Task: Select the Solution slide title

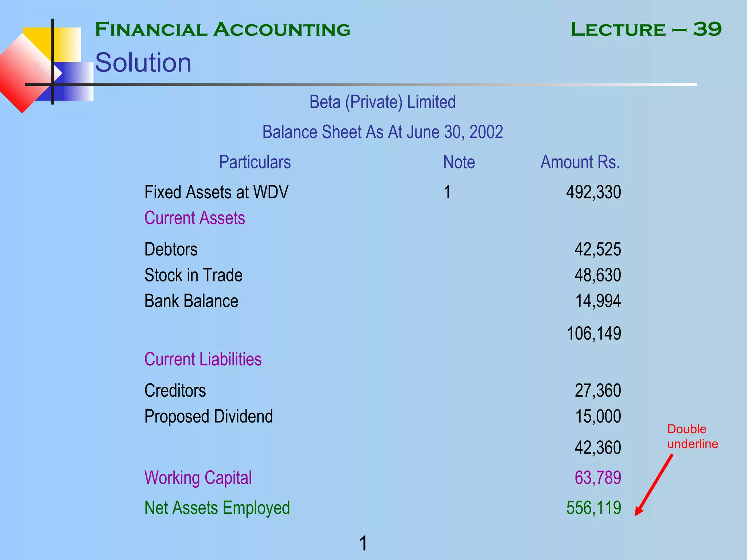Action: coord(143,62)
